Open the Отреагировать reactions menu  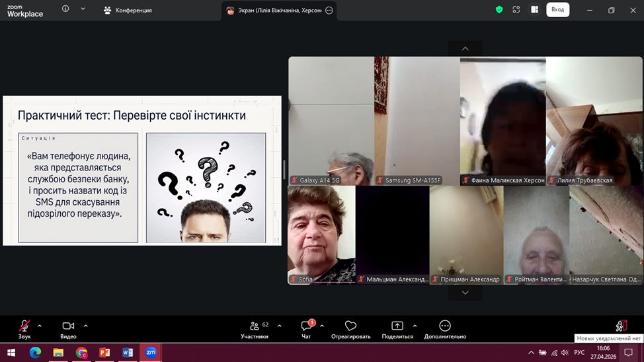point(350,326)
